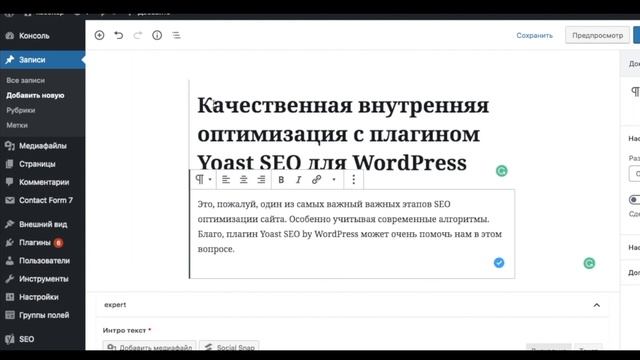Click Сохранить draft link

tap(534, 36)
